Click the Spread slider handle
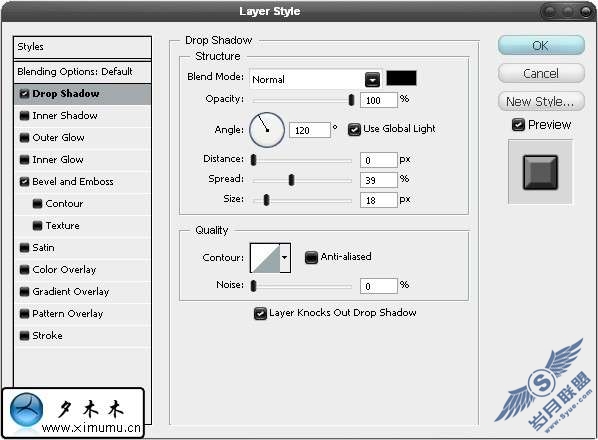This screenshot has height=440, width=598. coord(291,180)
